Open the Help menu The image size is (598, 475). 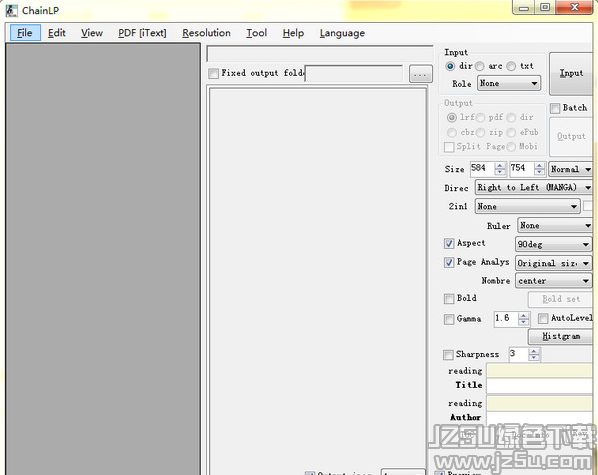point(293,33)
